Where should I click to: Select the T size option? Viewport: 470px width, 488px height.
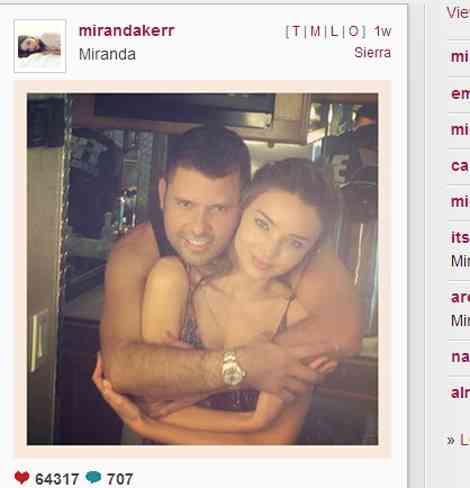click(x=296, y=31)
